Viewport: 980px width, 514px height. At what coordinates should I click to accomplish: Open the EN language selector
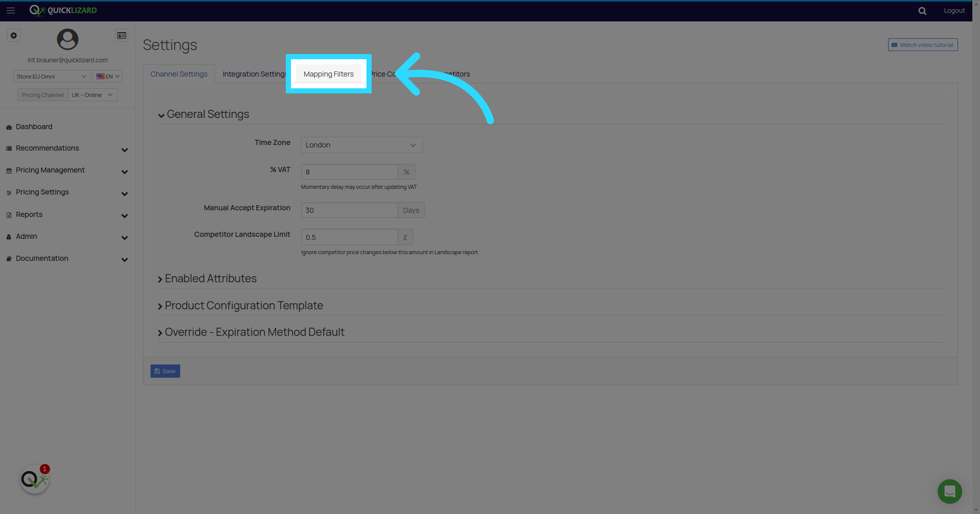108,77
